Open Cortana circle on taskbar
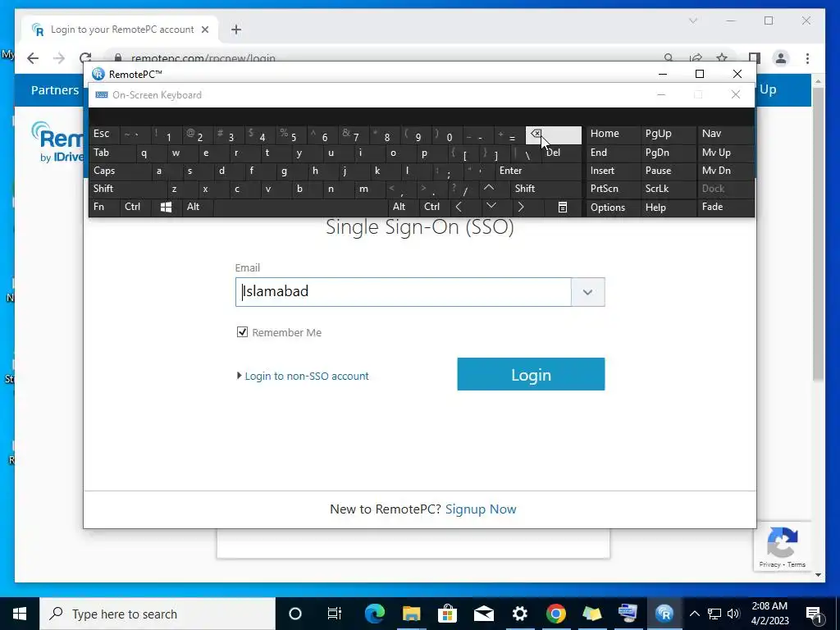Screen dimensions: 840x630 [295, 614]
